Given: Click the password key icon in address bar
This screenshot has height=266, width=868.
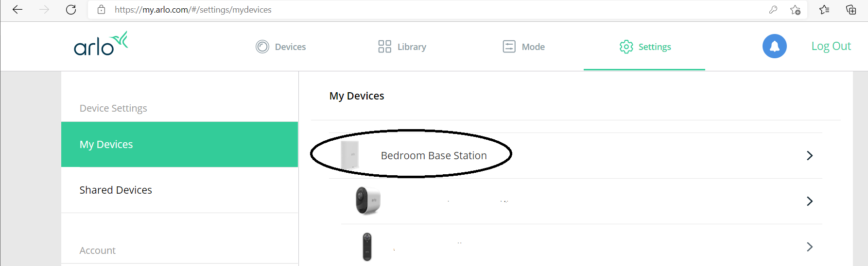Looking at the screenshot, I should [773, 10].
